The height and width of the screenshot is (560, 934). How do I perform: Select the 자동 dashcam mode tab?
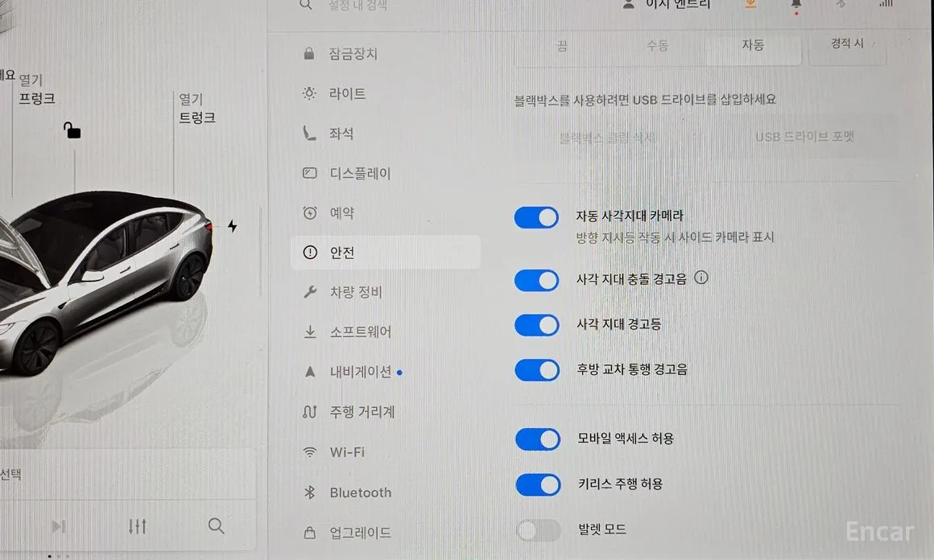coord(753,45)
